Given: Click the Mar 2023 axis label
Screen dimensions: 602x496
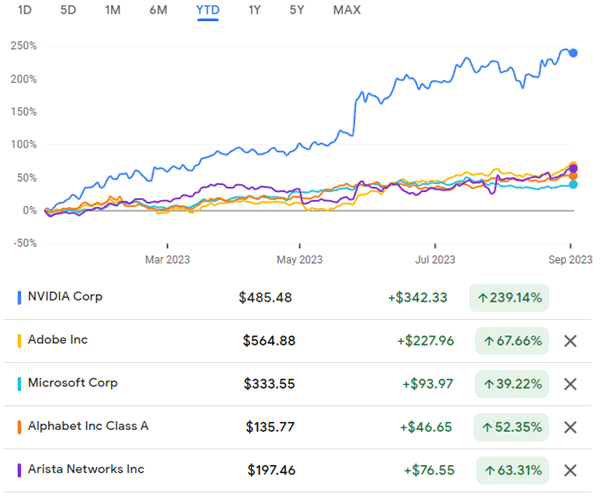Looking at the screenshot, I should tap(167, 260).
